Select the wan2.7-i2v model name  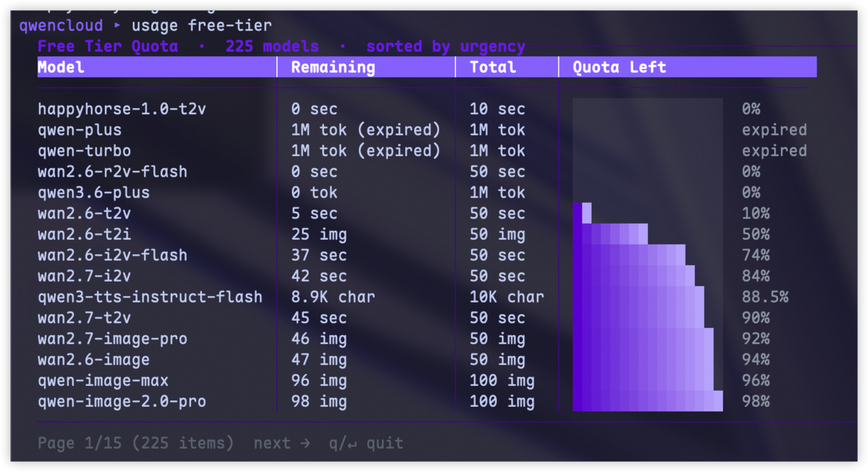(x=85, y=277)
